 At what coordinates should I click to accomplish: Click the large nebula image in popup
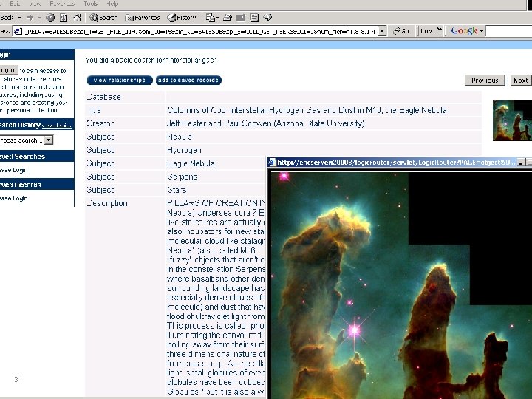400,286
